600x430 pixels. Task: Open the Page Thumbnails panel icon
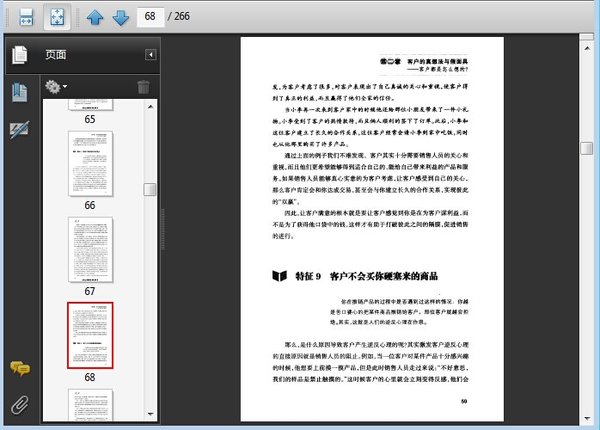[19, 55]
